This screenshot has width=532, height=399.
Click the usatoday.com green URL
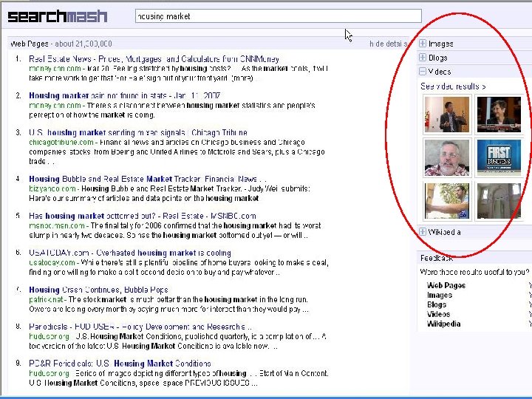click(x=52, y=262)
